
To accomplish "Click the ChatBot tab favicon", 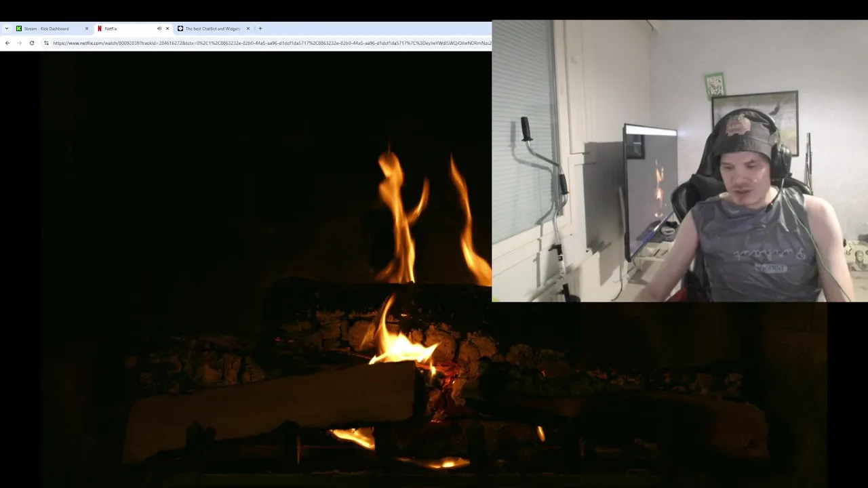I will pos(180,28).
